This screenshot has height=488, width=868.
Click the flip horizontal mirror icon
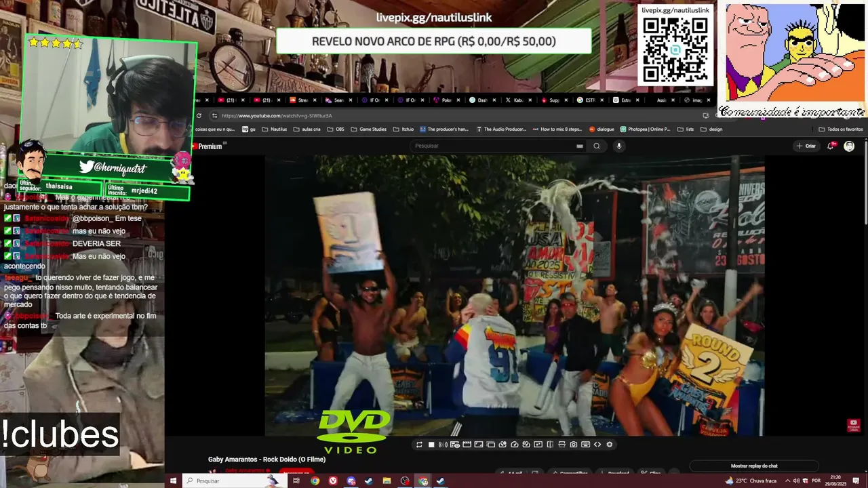pos(550,445)
